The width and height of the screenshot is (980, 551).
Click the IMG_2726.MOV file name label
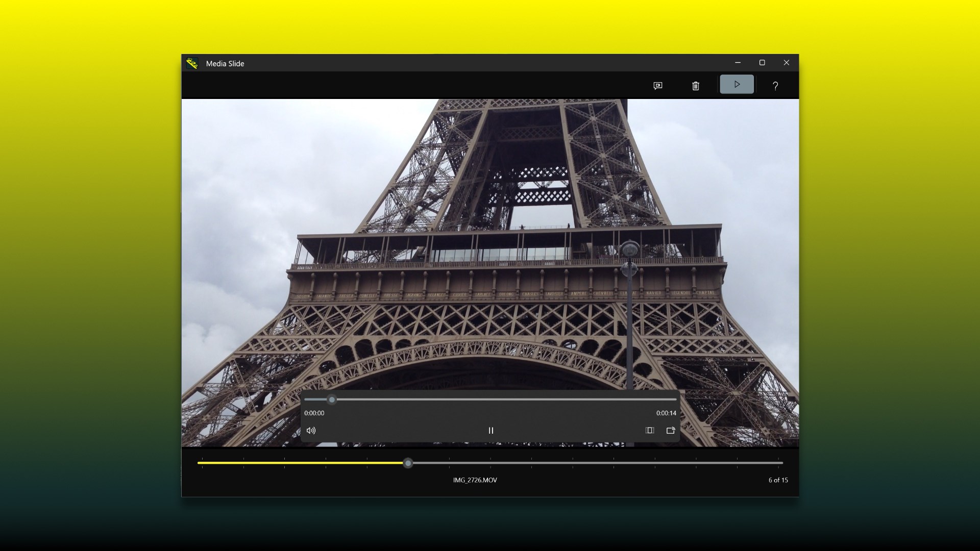click(x=475, y=480)
